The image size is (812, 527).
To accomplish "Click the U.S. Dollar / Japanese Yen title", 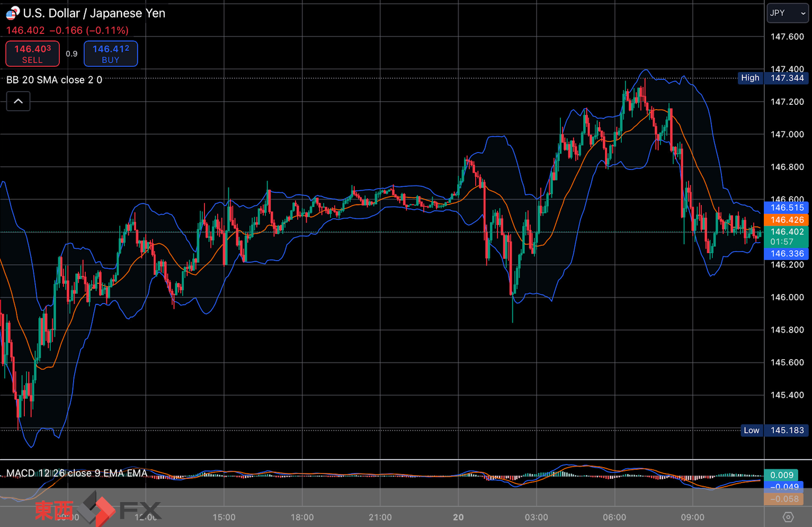I will click(94, 13).
